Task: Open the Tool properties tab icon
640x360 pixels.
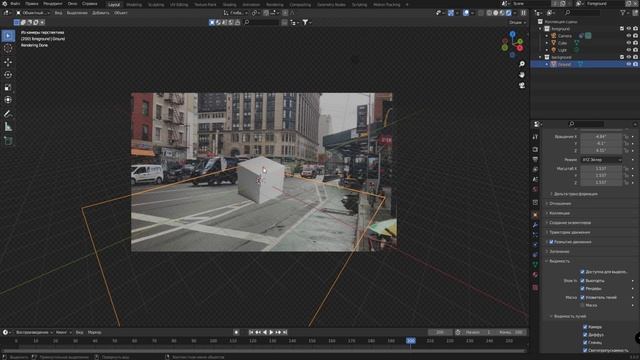Action: click(x=535, y=137)
